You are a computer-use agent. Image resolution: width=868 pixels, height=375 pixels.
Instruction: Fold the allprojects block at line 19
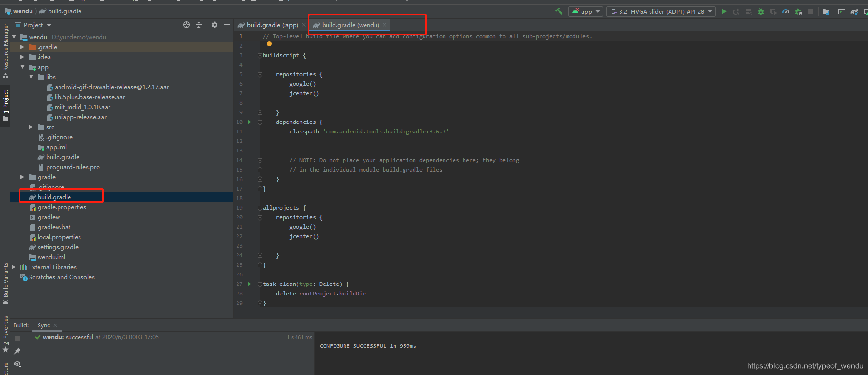coord(260,208)
